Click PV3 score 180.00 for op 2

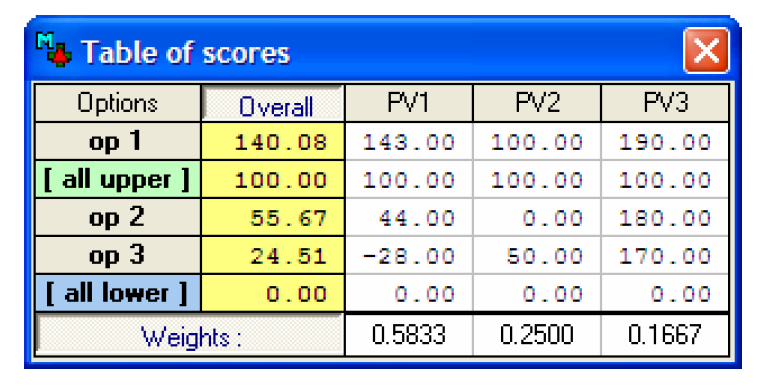pos(665,217)
